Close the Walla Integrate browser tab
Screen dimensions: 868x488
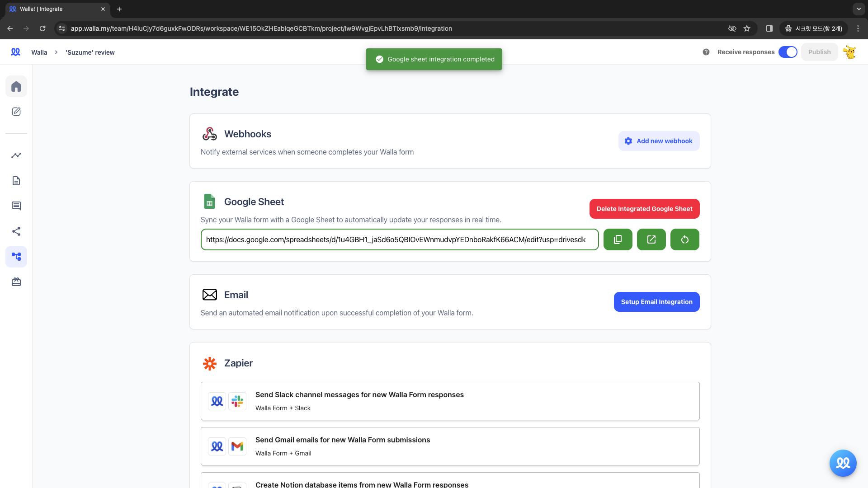(x=103, y=9)
